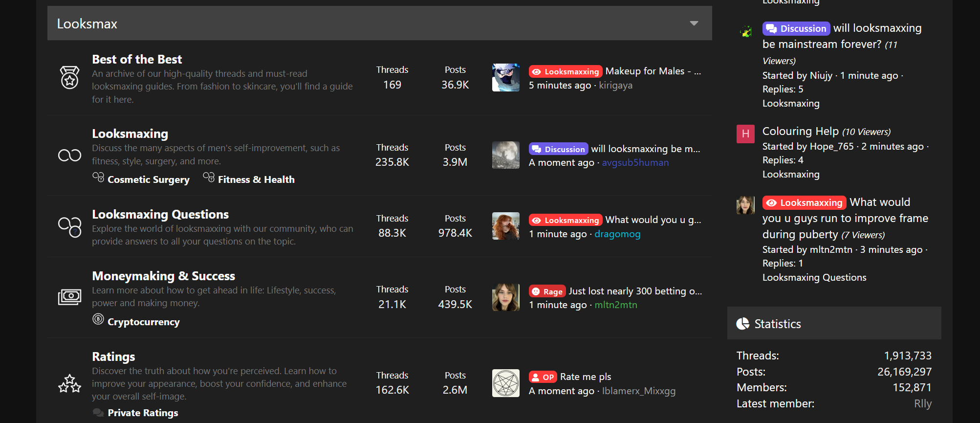Screen dimensions: 980x423
Task: Open the sidebar Colouring Help thread
Action: pos(800,131)
